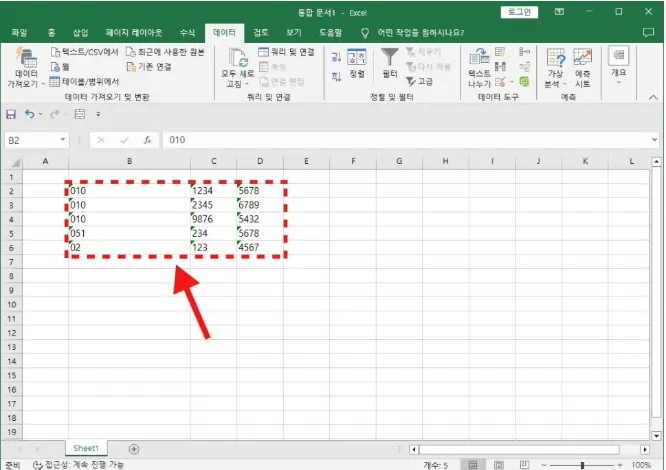666x470 pixels.
Task: Expand the Name Box dropdown
Action: (64, 140)
